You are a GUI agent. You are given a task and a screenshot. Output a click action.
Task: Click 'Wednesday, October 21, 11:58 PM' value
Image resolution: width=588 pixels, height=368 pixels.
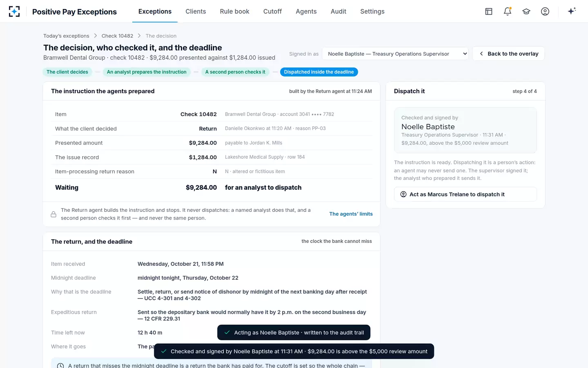180,264
